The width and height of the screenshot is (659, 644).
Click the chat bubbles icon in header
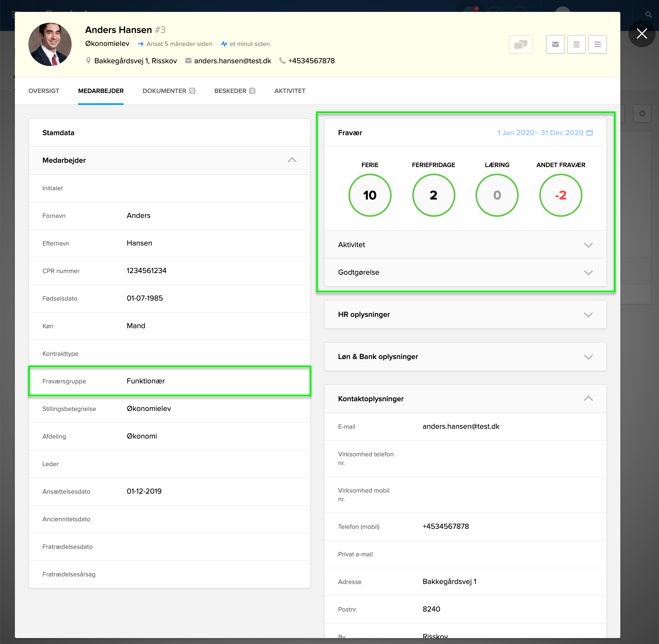point(520,44)
